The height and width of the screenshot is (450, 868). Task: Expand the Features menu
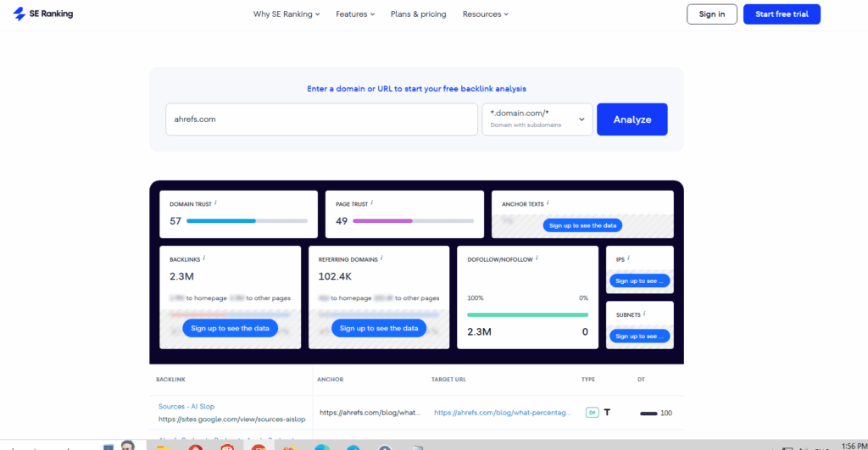pyautogui.click(x=355, y=14)
